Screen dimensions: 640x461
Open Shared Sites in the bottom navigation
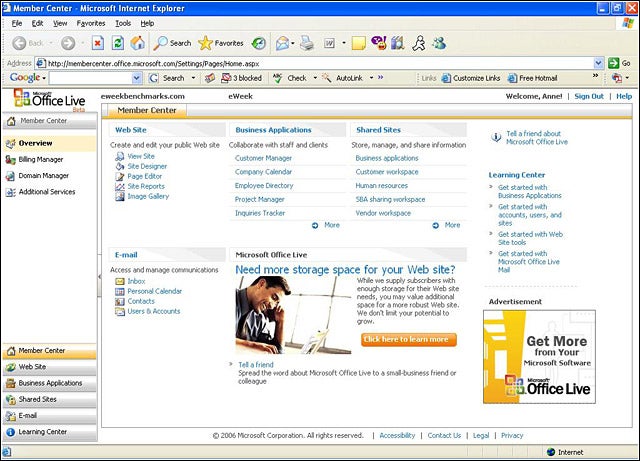pos(50,399)
